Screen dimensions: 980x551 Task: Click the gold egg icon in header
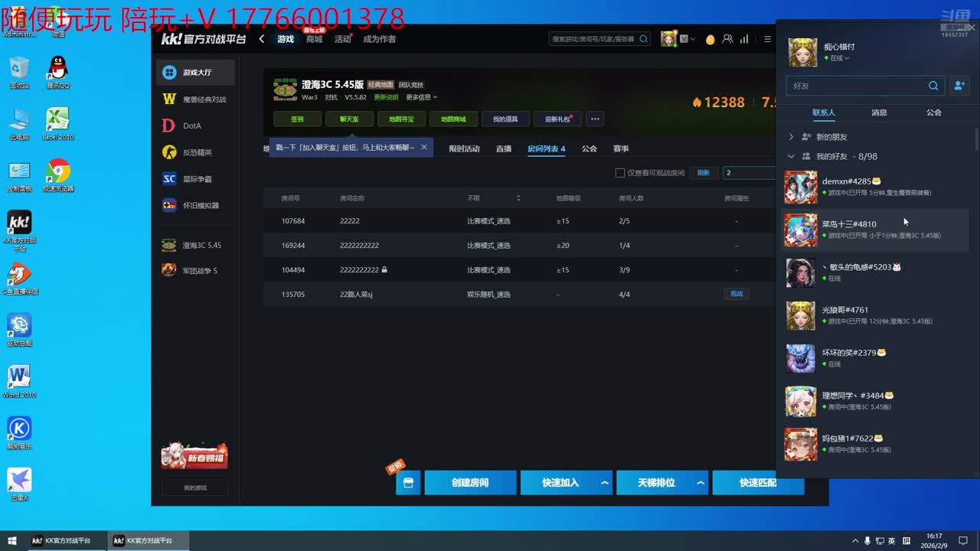pos(710,39)
